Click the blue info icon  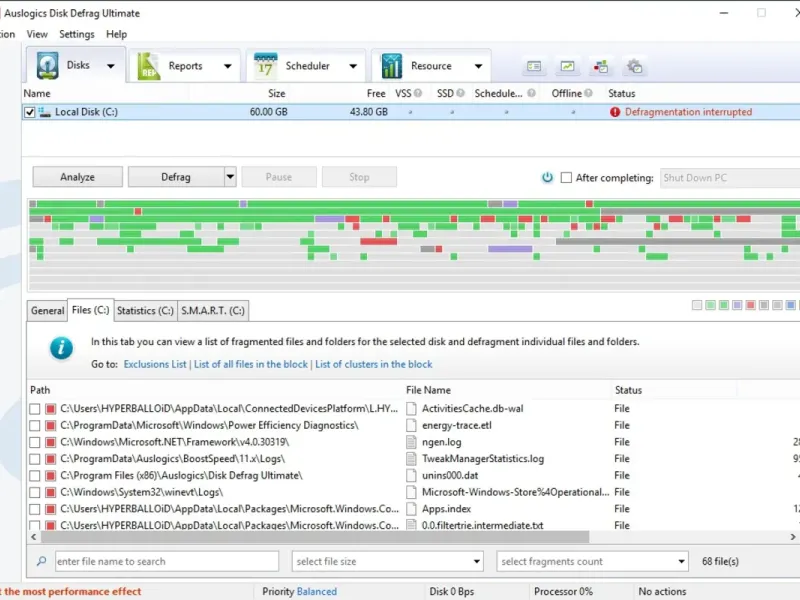pos(61,348)
